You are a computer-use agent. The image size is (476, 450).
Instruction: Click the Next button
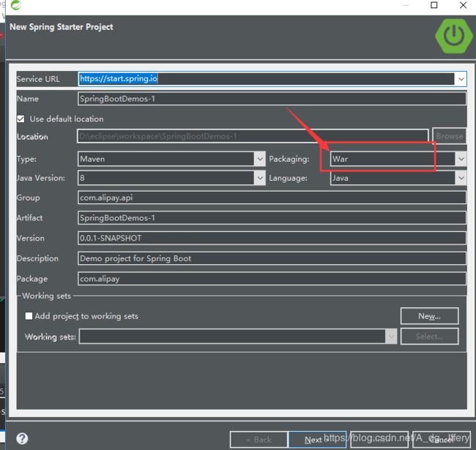tap(317, 439)
